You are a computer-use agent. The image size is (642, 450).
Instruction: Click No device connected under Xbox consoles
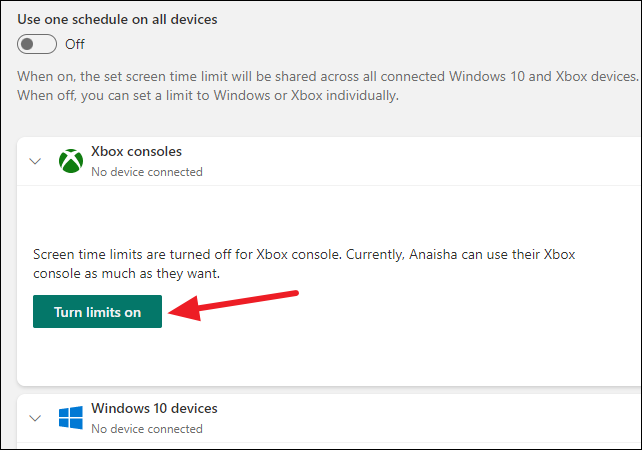[x=147, y=172]
